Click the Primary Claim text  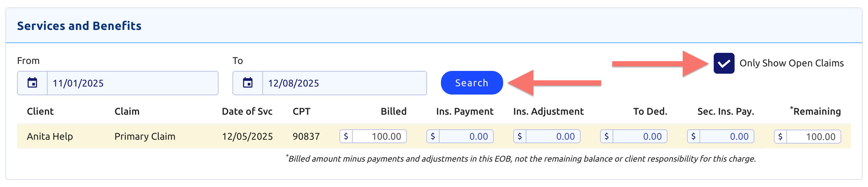coord(145,136)
